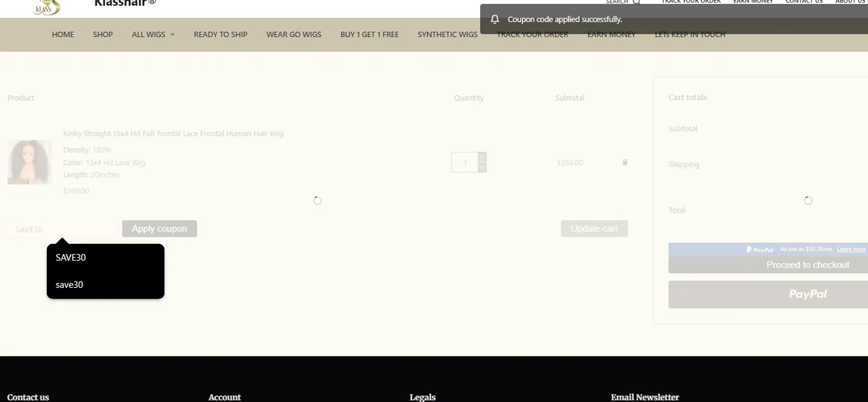The height and width of the screenshot is (402, 868).
Task: Click the trash icon to remove the wig
Action: 624,162
